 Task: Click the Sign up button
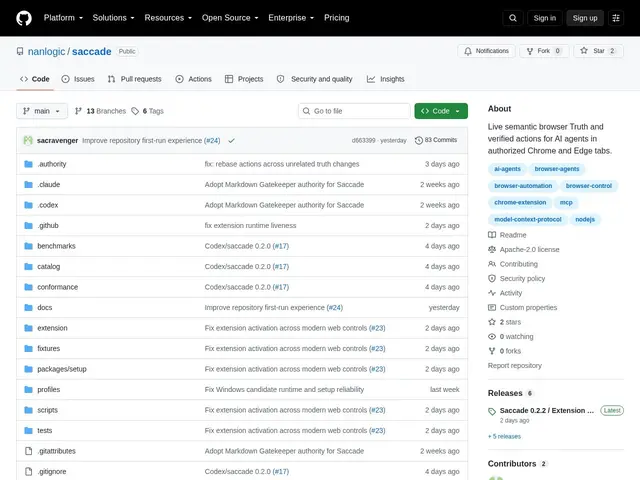tap(585, 18)
